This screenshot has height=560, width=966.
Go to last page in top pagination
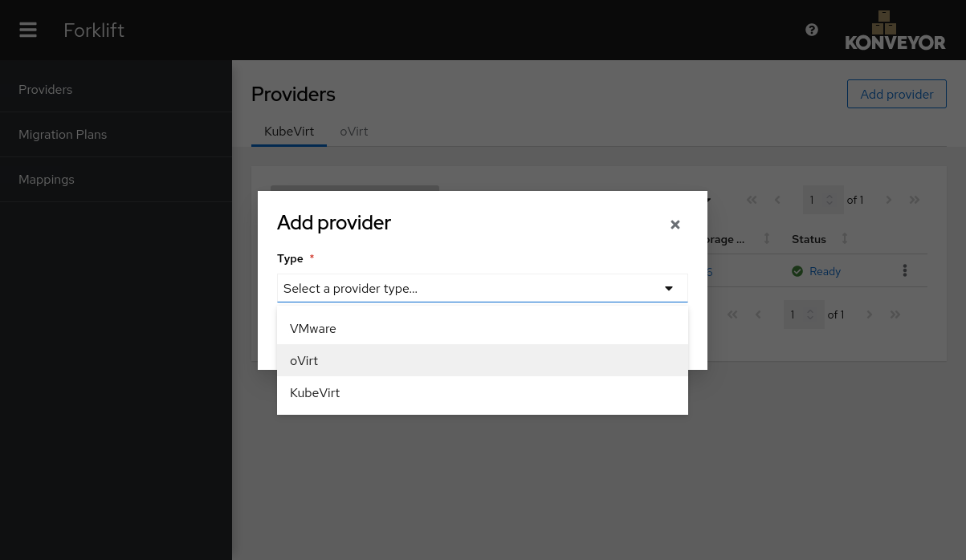[915, 200]
